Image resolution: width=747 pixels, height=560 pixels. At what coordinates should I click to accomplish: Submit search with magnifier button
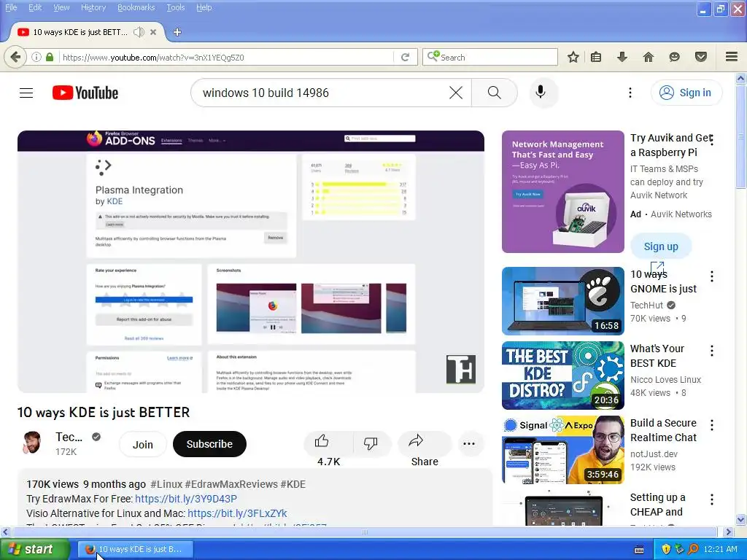click(x=494, y=93)
